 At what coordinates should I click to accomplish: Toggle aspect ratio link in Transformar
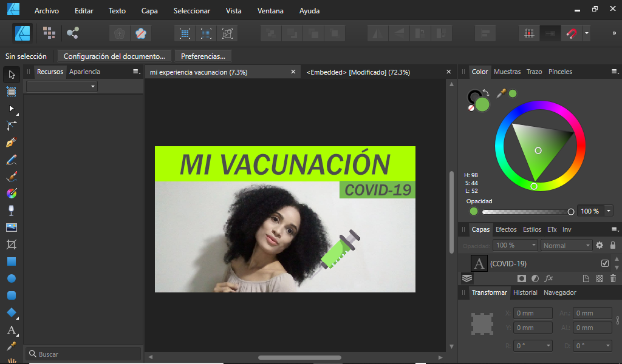coord(618,320)
